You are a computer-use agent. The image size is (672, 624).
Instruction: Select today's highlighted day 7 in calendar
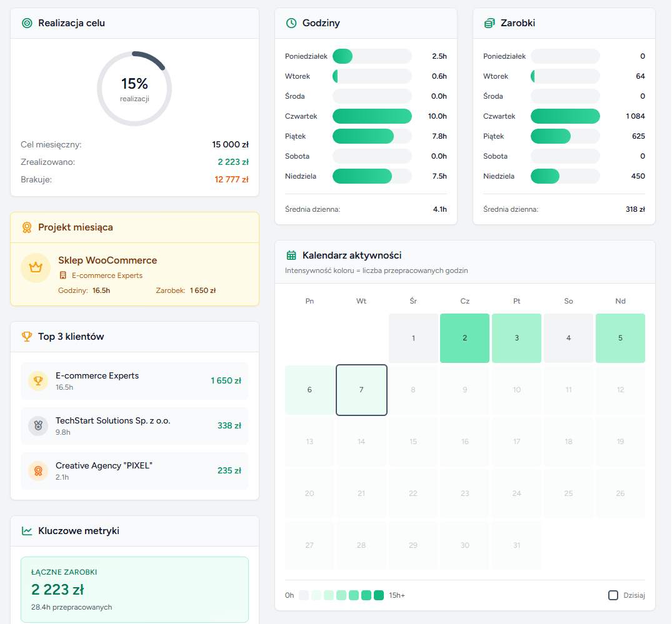[x=361, y=390]
